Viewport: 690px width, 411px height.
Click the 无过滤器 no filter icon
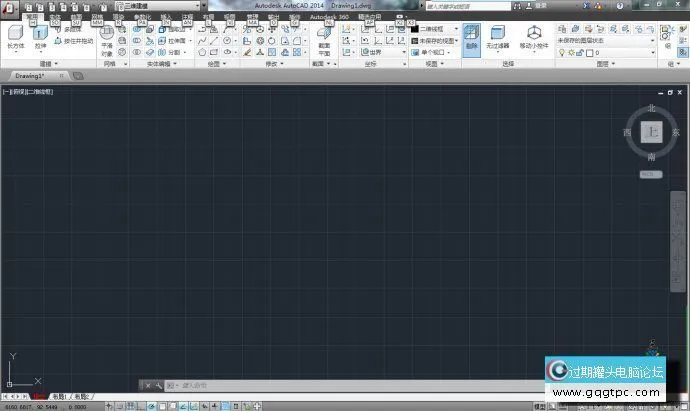pos(498,37)
